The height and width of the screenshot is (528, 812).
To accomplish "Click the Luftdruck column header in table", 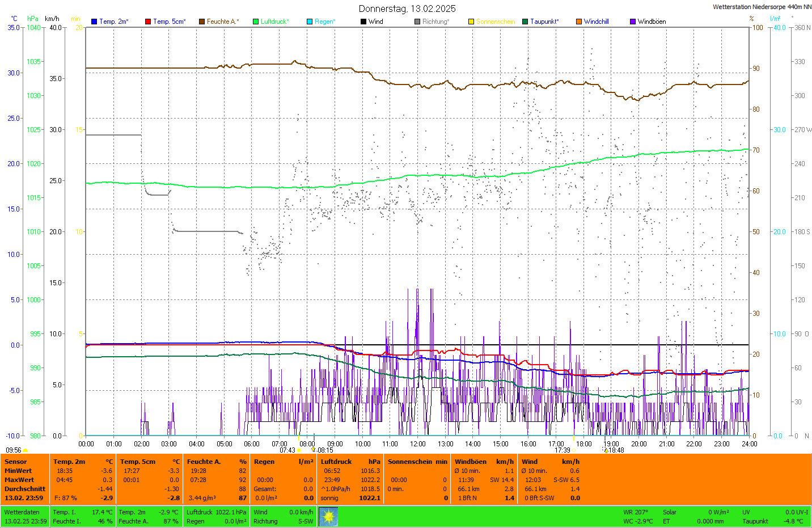I will click(x=336, y=462).
